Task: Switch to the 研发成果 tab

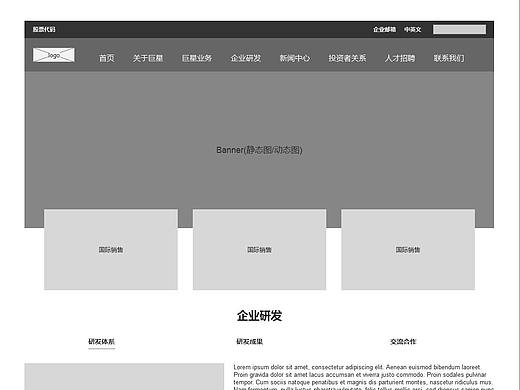Action: (x=250, y=341)
